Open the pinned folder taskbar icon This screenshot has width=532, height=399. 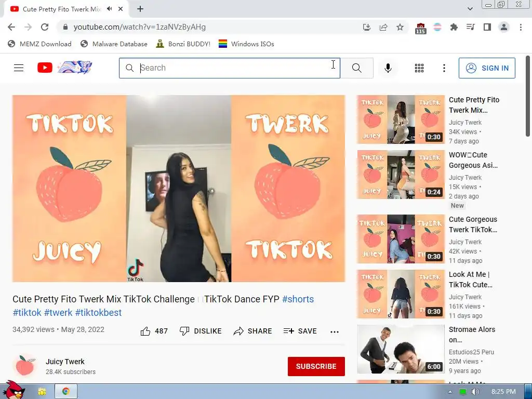(x=42, y=392)
